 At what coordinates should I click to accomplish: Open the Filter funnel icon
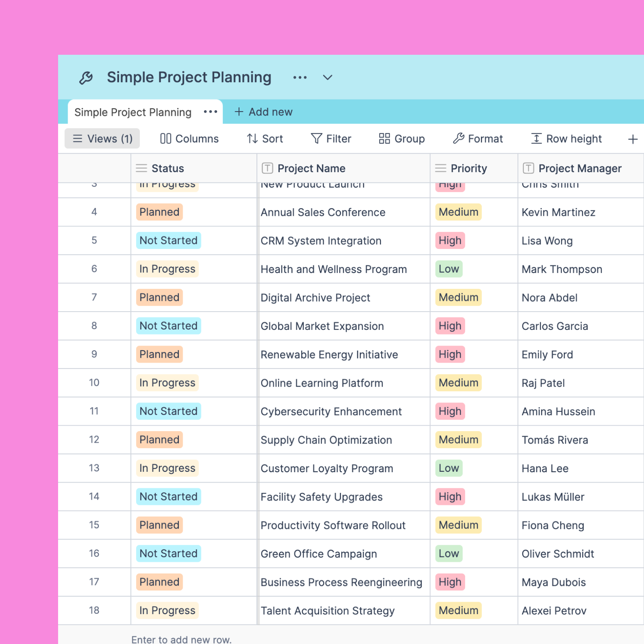point(316,139)
